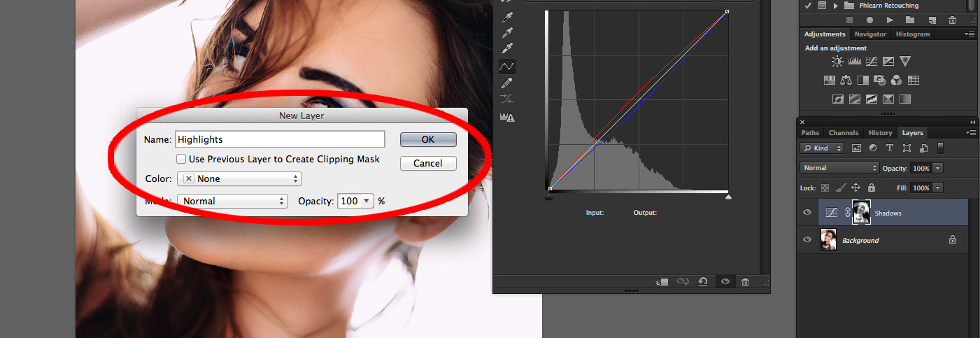980x338 pixels.
Task: Open the Adjustments panel menu
Action: click(x=970, y=34)
